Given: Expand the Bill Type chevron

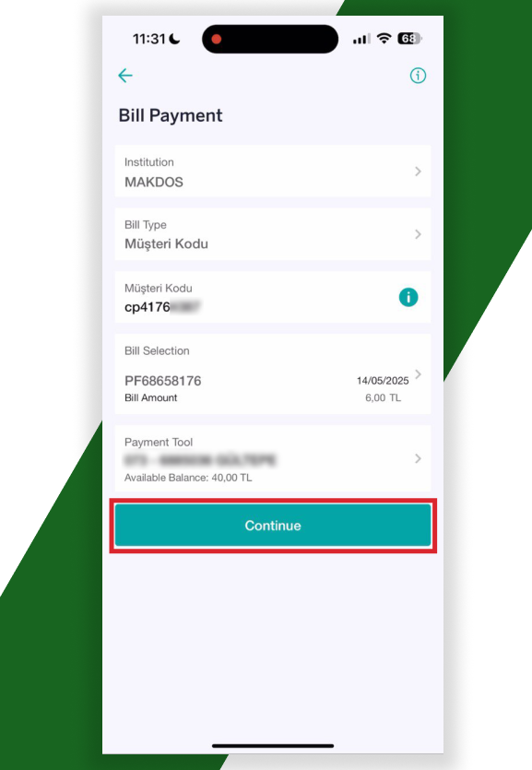Looking at the screenshot, I should coord(418,234).
